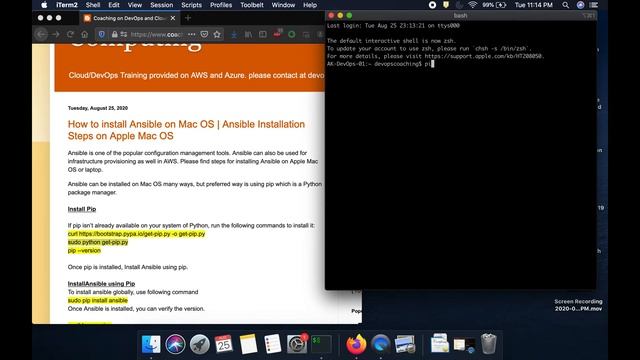Viewport: 640px width, 360px height.
Task: Go to Firefox home page
Action: (x=84, y=34)
